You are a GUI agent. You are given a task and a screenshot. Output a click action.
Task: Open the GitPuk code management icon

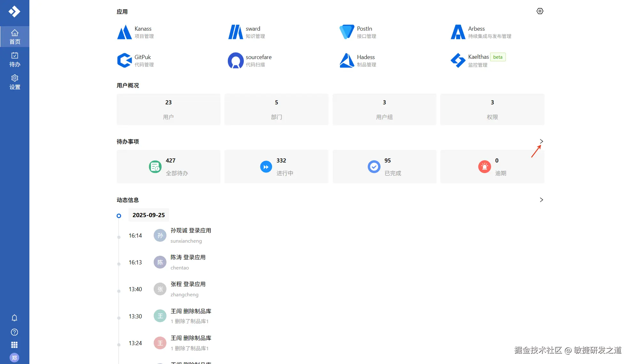124,60
